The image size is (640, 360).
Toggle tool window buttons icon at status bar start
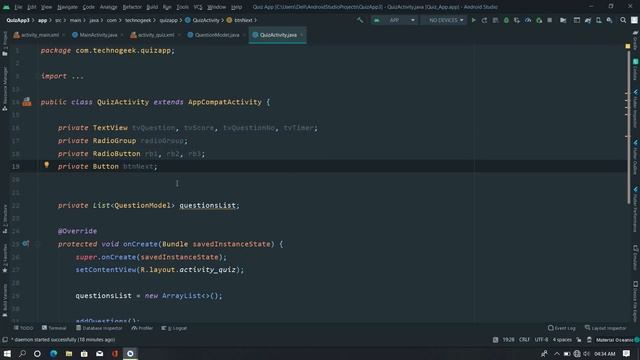(5, 340)
